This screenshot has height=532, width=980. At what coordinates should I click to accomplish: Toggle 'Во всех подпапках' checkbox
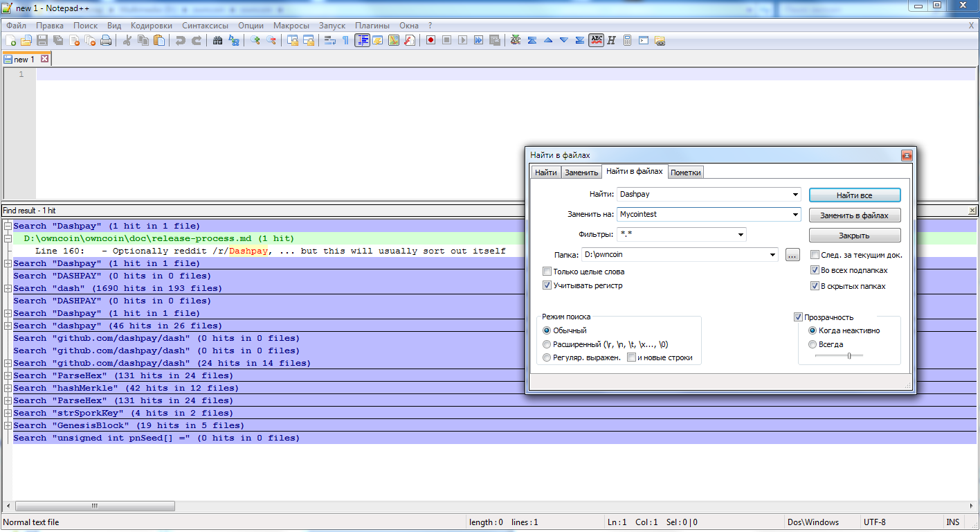tap(815, 270)
